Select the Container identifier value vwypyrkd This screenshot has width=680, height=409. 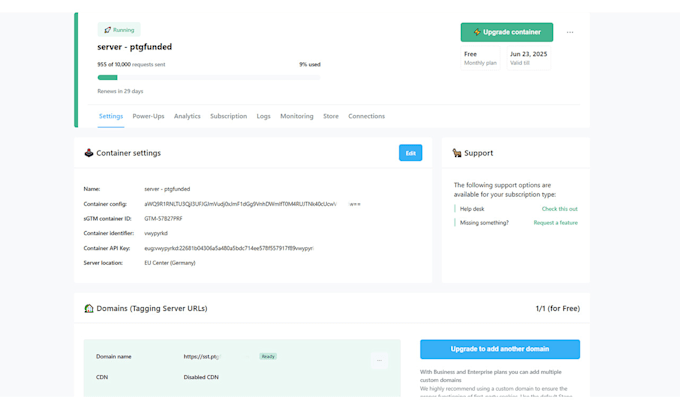pos(156,233)
